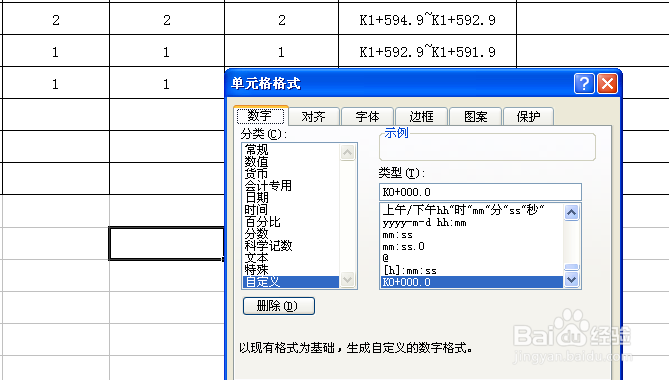This screenshot has height=380, width=669.
Task: Select the mm:ss format
Action: tap(472, 235)
